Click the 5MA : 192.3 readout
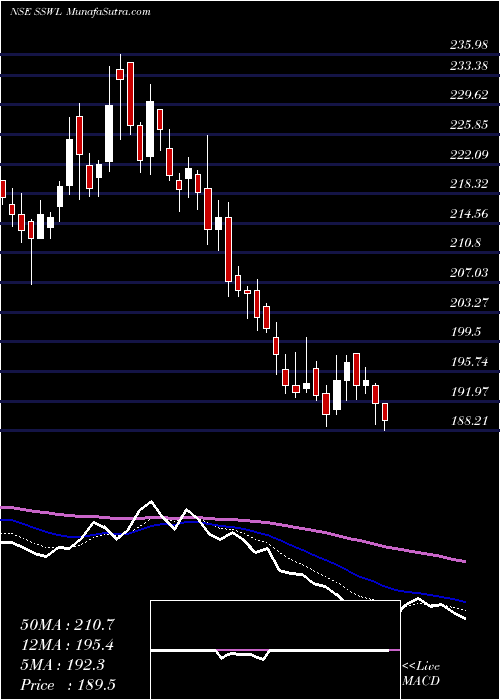 pyautogui.click(x=62, y=665)
